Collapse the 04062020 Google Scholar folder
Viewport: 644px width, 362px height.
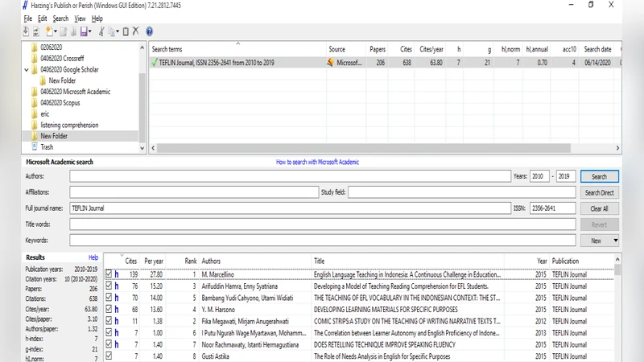27,69
